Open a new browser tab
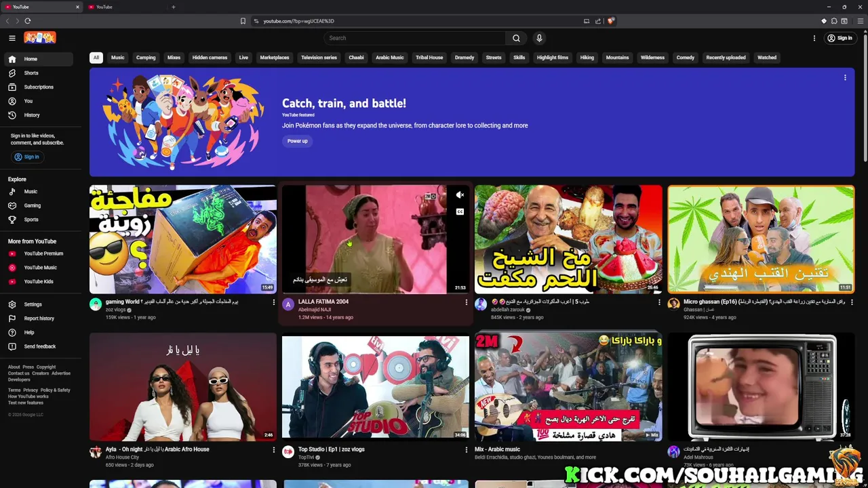Image resolution: width=868 pixels, height=488 pixels. click(x=174, y=7)
